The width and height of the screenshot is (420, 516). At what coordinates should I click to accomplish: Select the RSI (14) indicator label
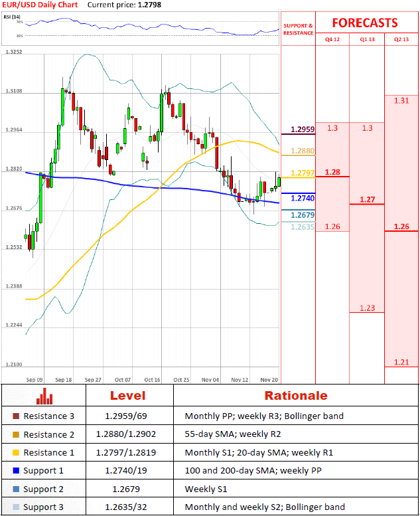point(12,18)
